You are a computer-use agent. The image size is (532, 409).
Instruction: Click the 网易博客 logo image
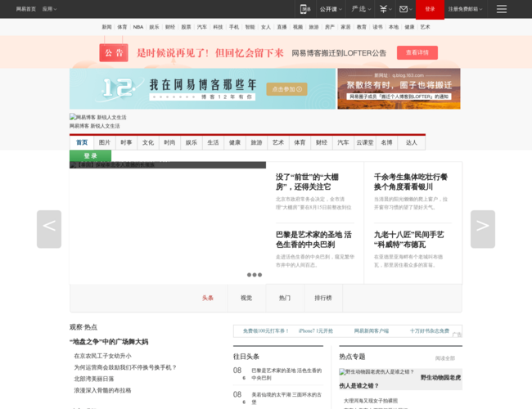(x=97, y=117)
